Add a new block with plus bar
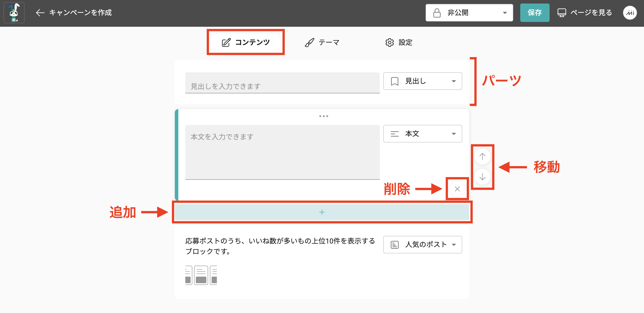Viewport: 644px width, 313px height. coord(322,212)
